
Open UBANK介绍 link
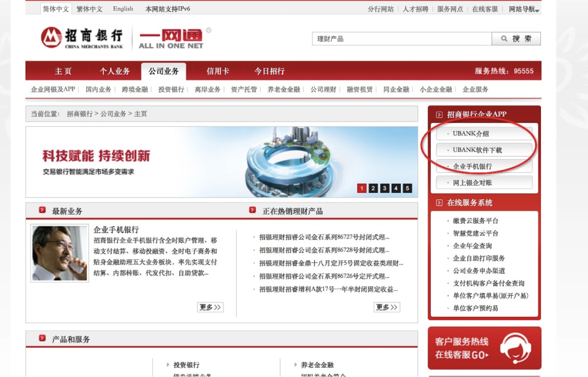[484, 133]
